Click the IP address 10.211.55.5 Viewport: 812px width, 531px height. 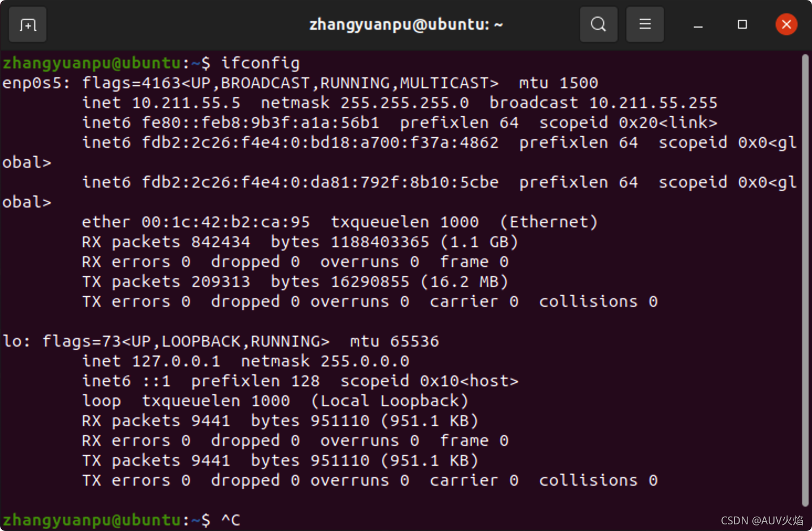pos(186,103)
